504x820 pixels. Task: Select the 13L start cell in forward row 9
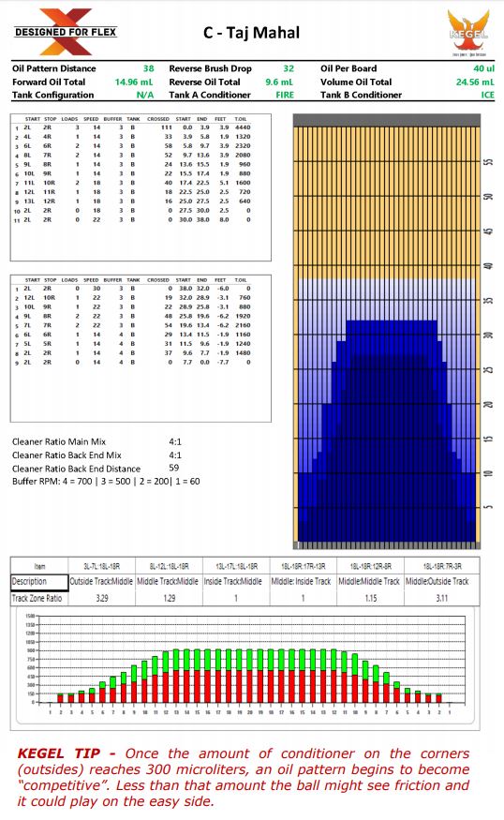[x=29, y=201]
